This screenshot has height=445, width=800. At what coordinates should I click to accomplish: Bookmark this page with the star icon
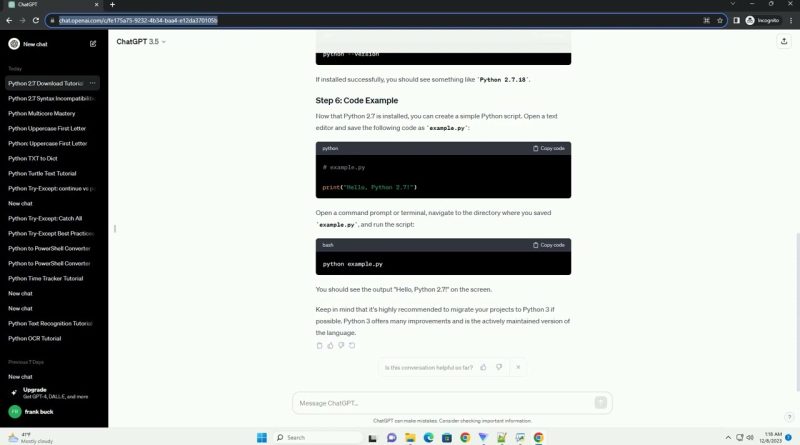(x=720, y=20)
